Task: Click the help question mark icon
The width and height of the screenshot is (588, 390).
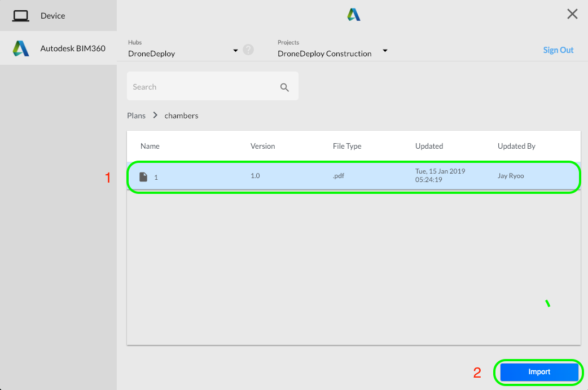Action: tap(248, 50)
